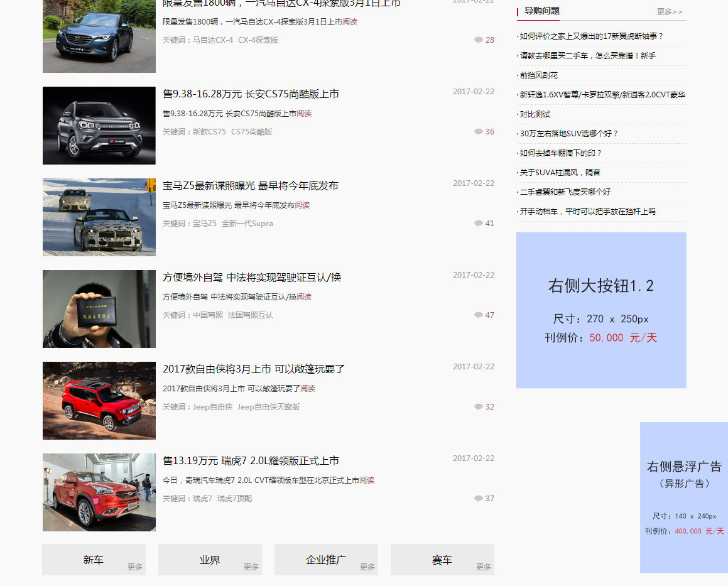The height and width of the screenshot is (586, 728).
Task: Open the red Tiggo 7 showroom thumbnail
Action: pyautogui.click(x=99, y=492)
